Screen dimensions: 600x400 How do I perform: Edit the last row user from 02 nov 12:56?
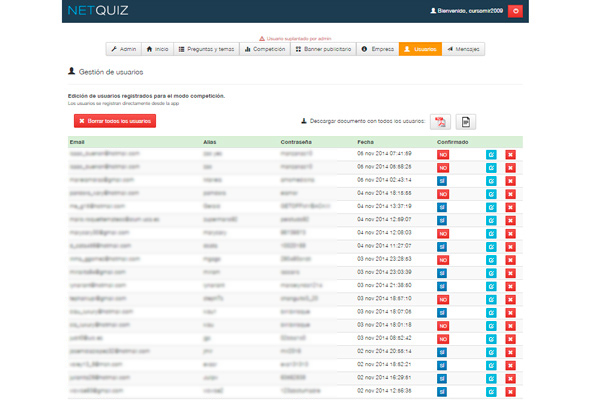click(x=491, y=392)
